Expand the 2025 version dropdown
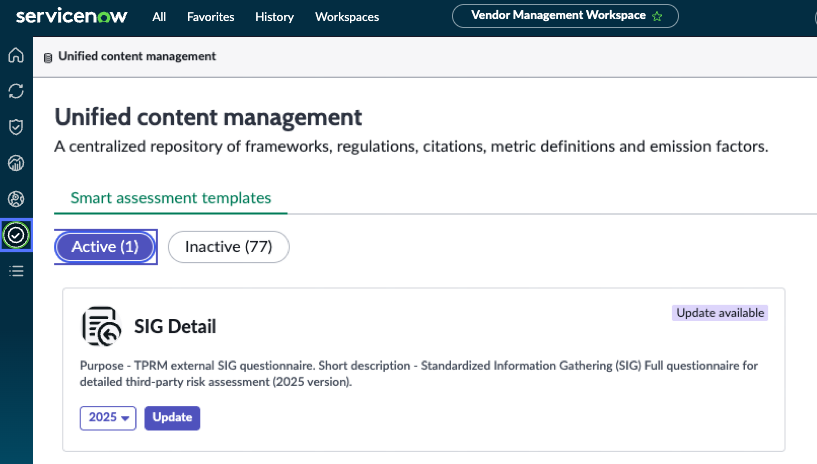This screenshot has width=817, height=464. 108,418
